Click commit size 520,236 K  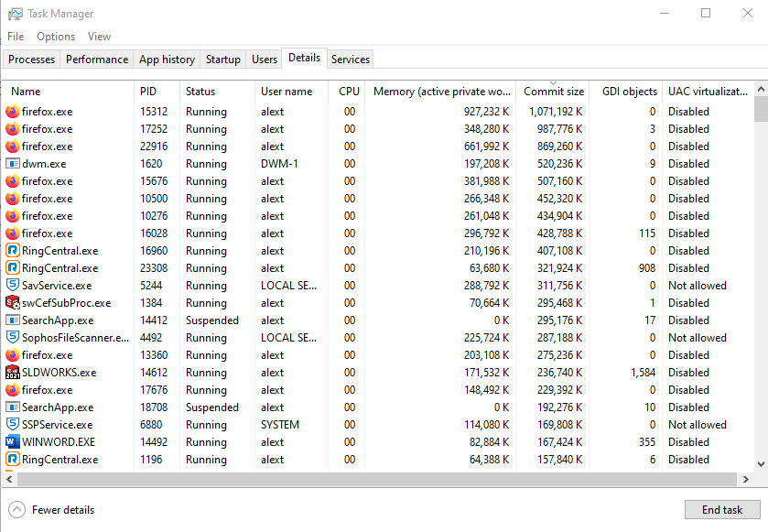coord(559,164)
